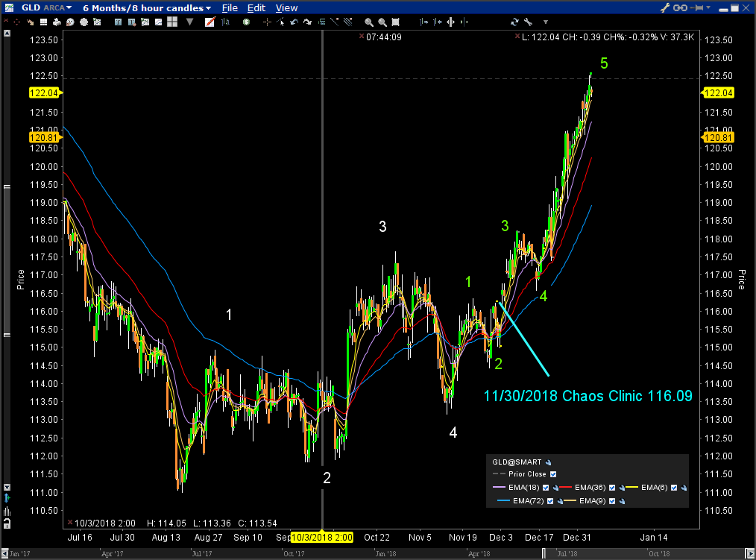
Task: Open the quad grid layout icon
Action: 172,22
